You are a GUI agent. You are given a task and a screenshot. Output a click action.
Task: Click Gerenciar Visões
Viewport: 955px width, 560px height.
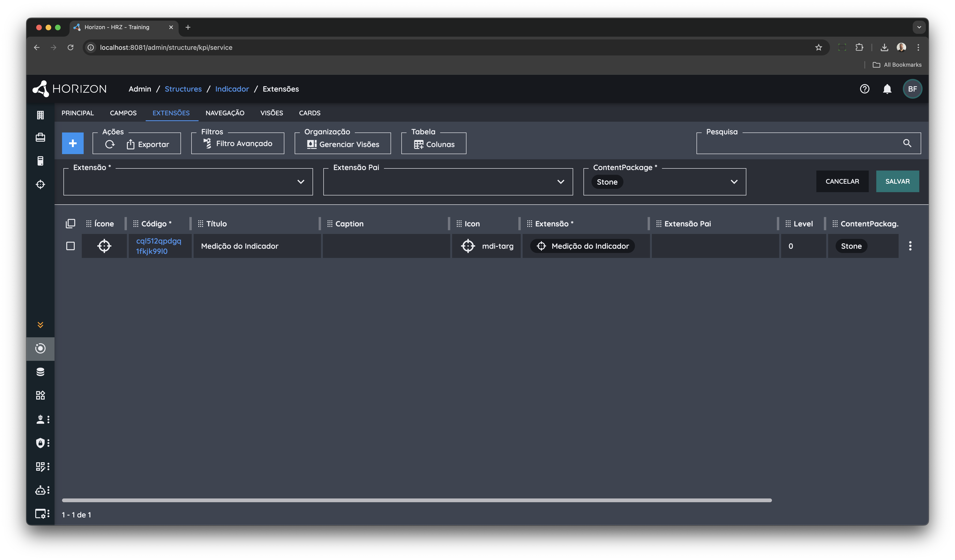[343, 144]
